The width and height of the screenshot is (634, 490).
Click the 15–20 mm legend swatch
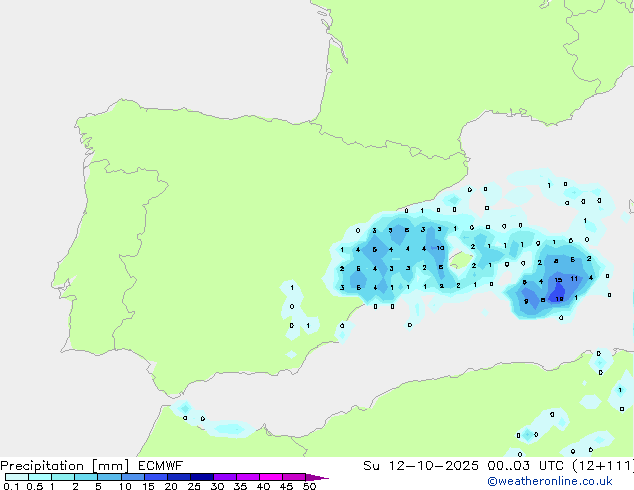pyautogui.click(x=155, y=477)
